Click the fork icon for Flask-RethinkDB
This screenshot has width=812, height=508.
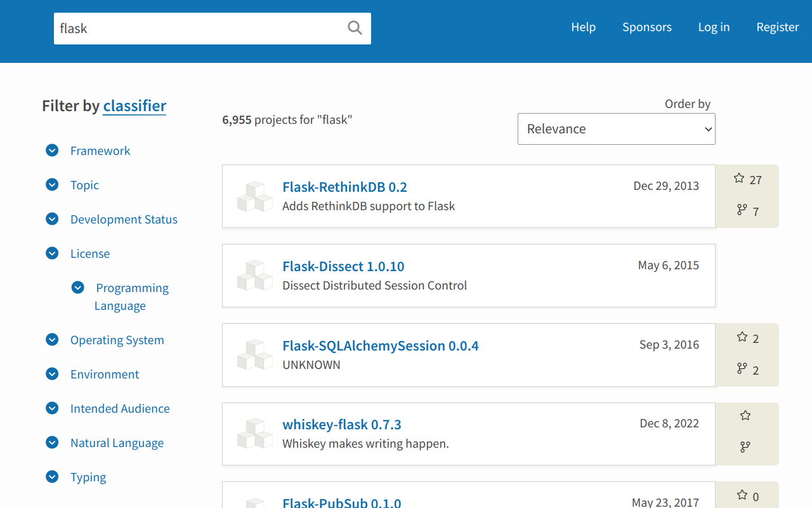tap(742, 210)
